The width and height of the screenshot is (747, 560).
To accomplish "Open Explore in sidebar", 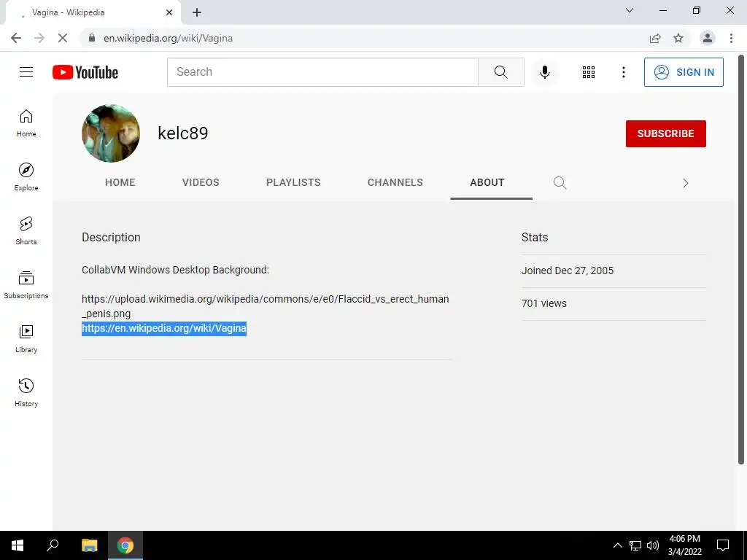I will pyautogui.click(x=26, y=176).
